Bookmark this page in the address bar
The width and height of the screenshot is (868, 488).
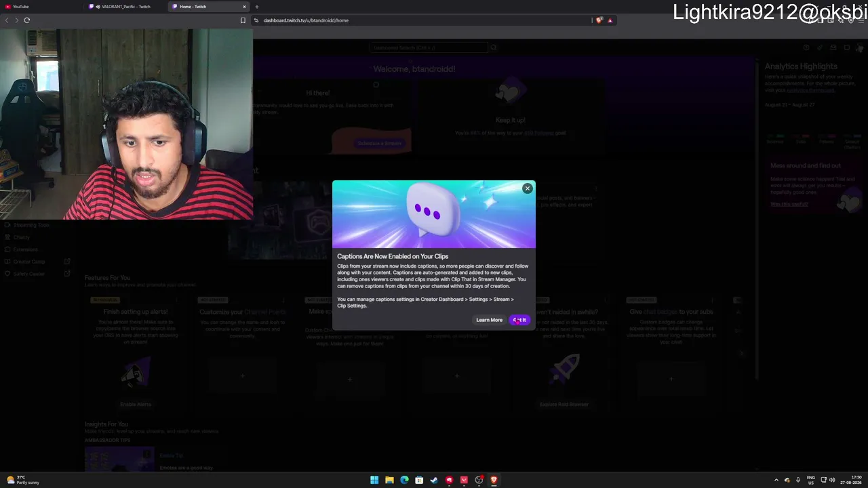click(x=243, y=20)
